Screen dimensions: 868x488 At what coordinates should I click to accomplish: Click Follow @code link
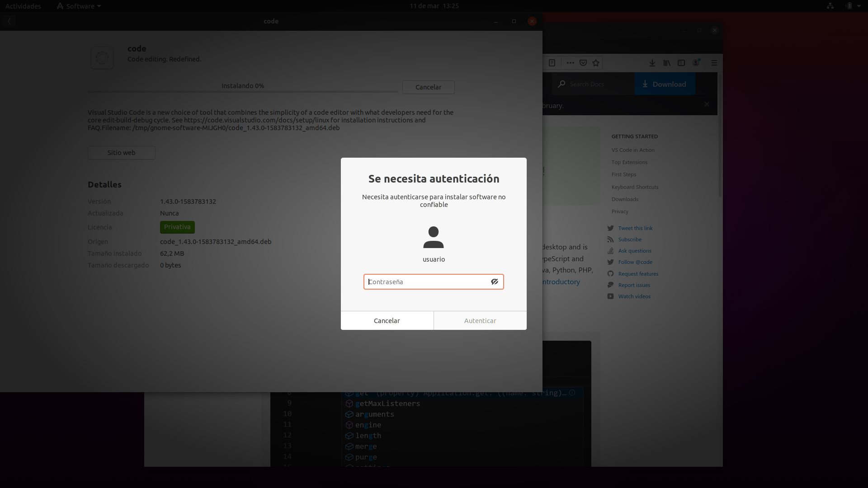tap(635, 262)
